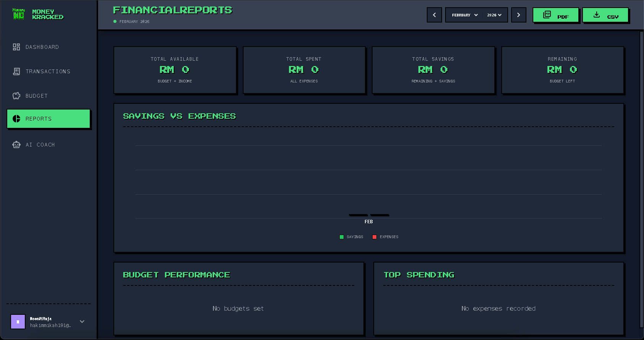644x340 pixels.
Task: Click the PDF document icon
Action: [x=547, y=15]
